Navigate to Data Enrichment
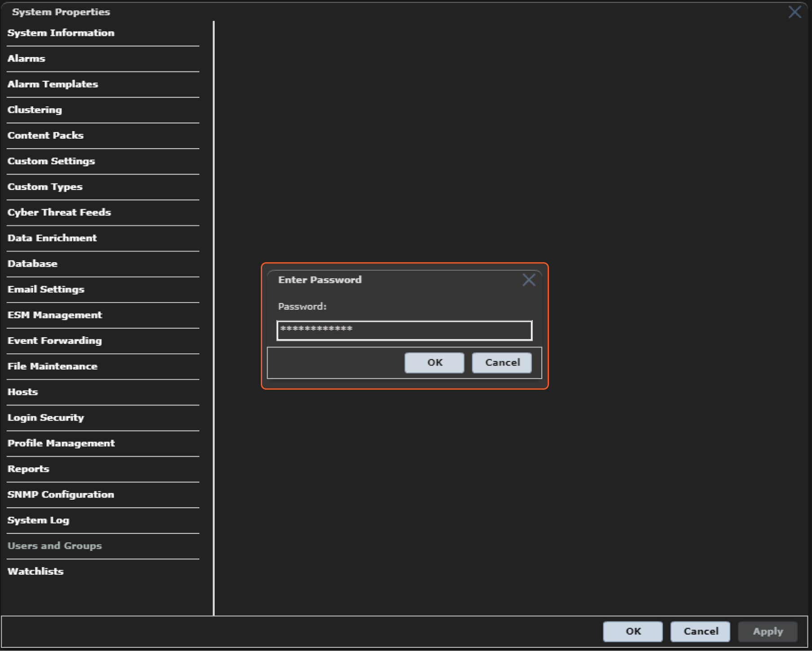The image size is (812, 651). click(52, 238)
